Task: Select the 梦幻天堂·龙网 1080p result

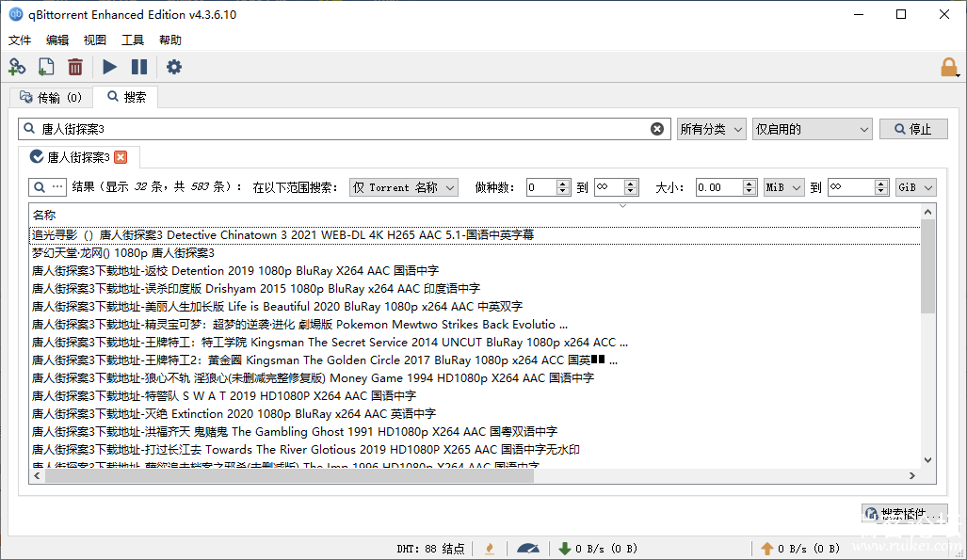Action: [x=475, y=253]
